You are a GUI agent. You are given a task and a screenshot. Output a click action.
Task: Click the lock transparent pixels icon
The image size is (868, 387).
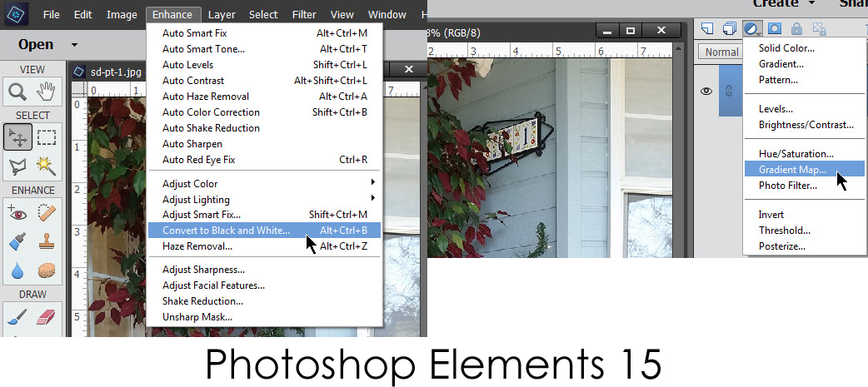(x=819, y=29)
